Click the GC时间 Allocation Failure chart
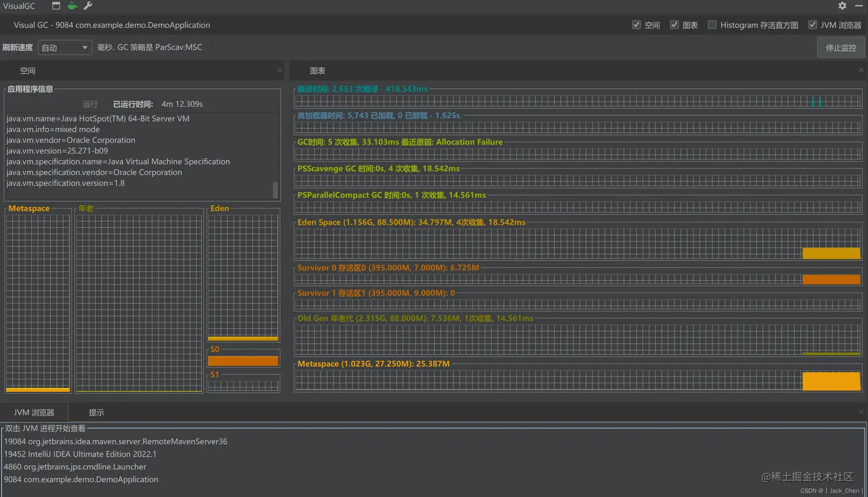868x497 pixels. point(578,154)
